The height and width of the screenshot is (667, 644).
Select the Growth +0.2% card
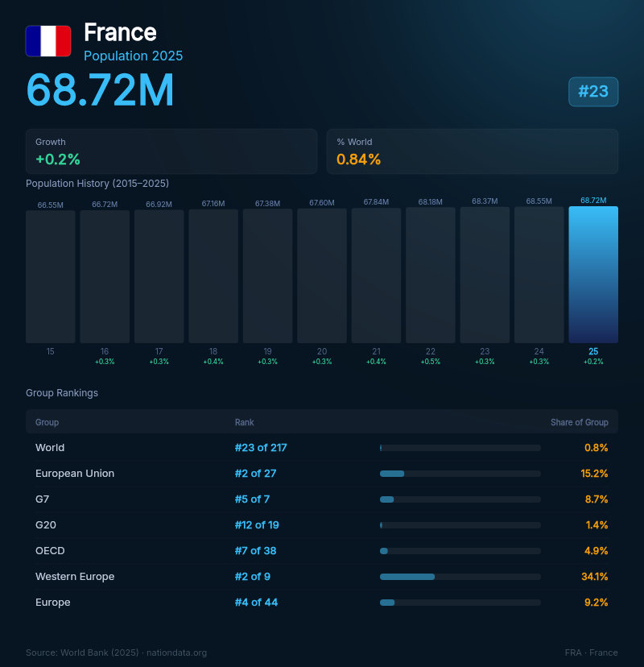coord(171,151)
